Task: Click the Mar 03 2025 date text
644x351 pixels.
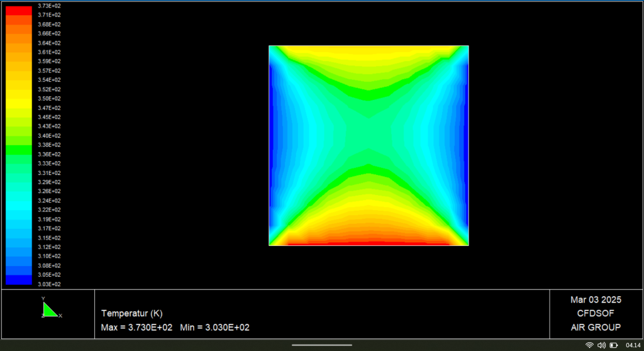Action: pyautogui.click(x=595, y=299)
